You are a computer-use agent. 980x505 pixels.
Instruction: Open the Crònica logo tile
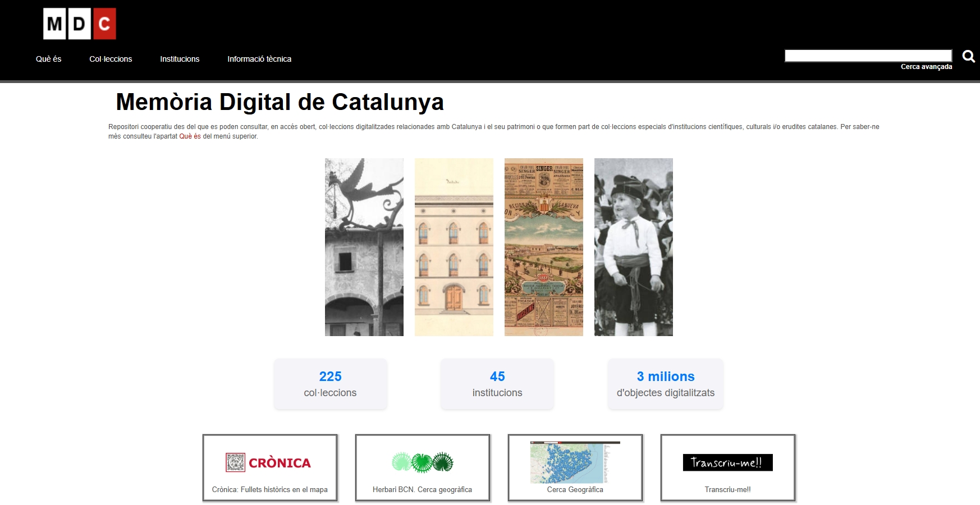[268, 462]
